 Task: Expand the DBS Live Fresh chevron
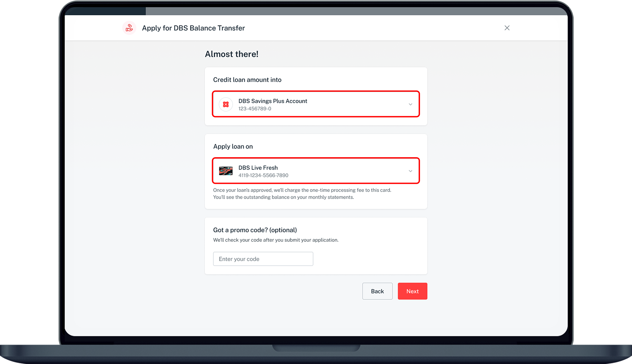click(410, 171)
